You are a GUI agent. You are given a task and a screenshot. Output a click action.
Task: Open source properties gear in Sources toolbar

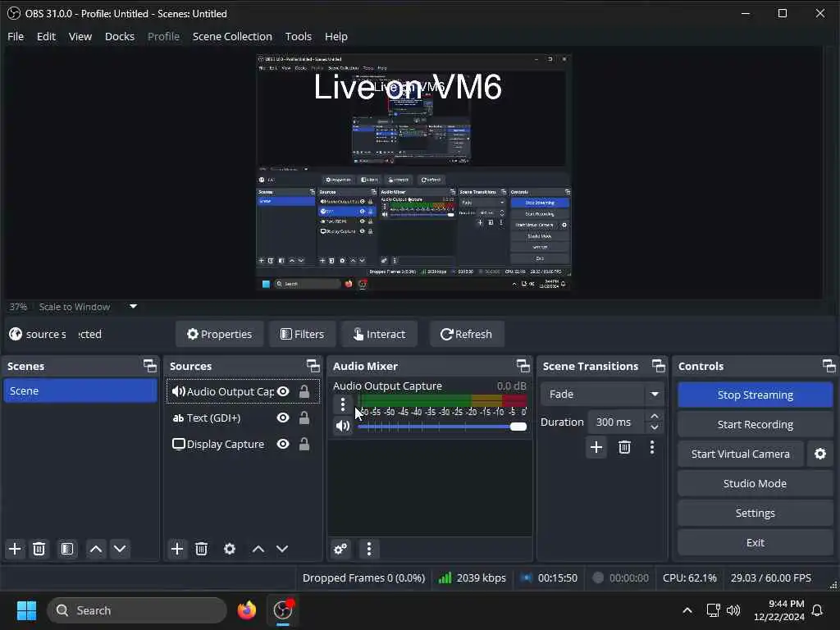[230, 549]
